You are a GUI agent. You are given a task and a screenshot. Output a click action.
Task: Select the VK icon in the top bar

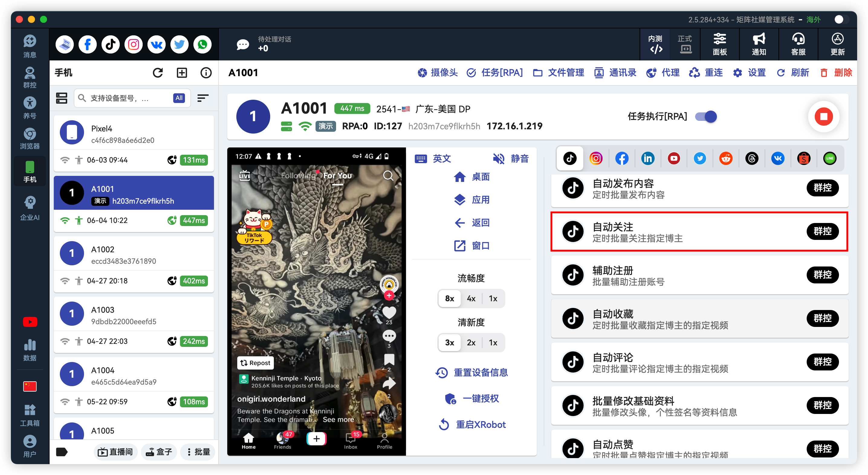[156, 44]
